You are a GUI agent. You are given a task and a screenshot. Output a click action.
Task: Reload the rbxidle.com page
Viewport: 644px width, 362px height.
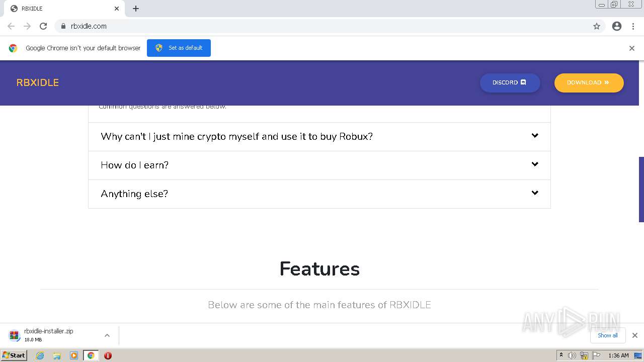43,26
